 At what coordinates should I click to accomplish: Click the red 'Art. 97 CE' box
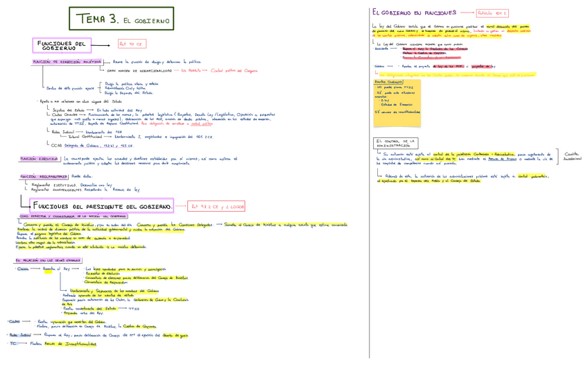pos(131,44)
